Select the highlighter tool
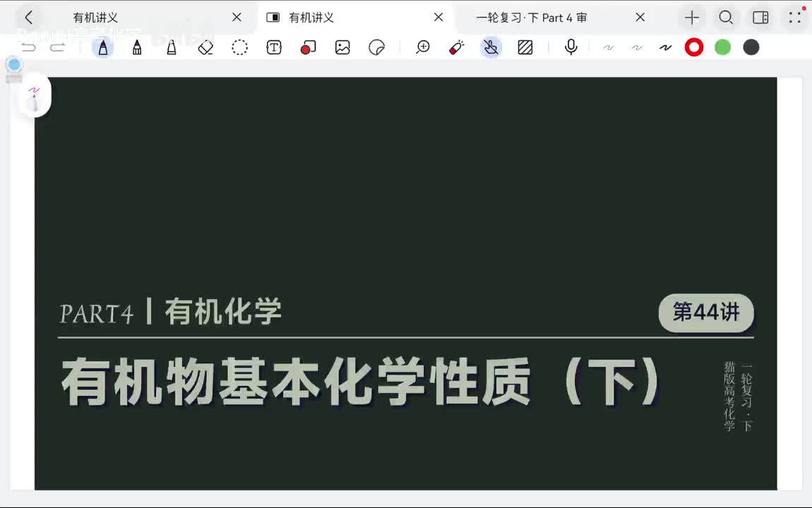 pos(172,47)
